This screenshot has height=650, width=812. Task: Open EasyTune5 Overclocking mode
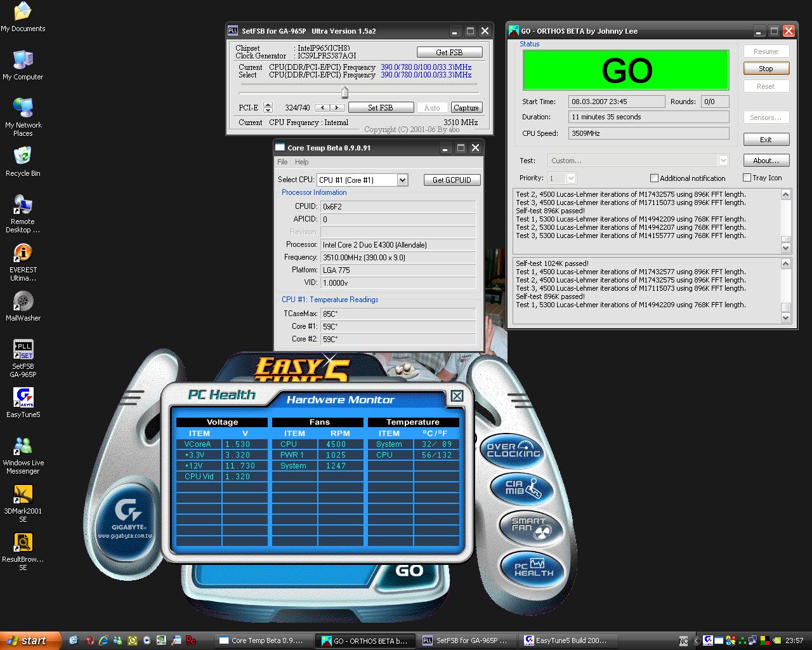[513, 450]
